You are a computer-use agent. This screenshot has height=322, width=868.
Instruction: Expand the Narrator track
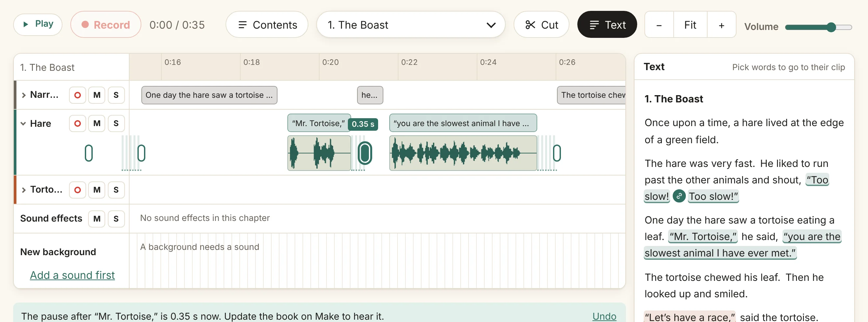24,95
